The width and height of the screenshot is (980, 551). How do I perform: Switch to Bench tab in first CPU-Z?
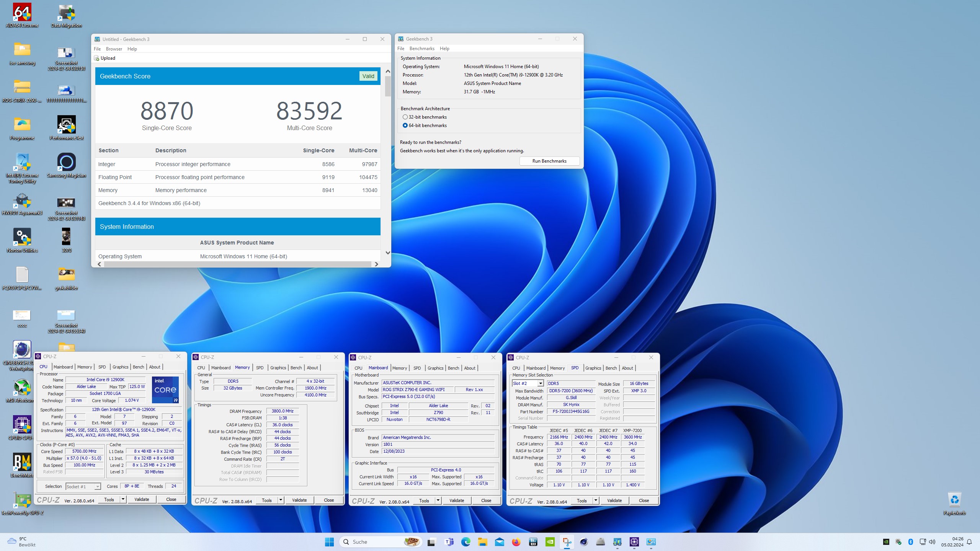pyautogui.click(x=138, y=367)
